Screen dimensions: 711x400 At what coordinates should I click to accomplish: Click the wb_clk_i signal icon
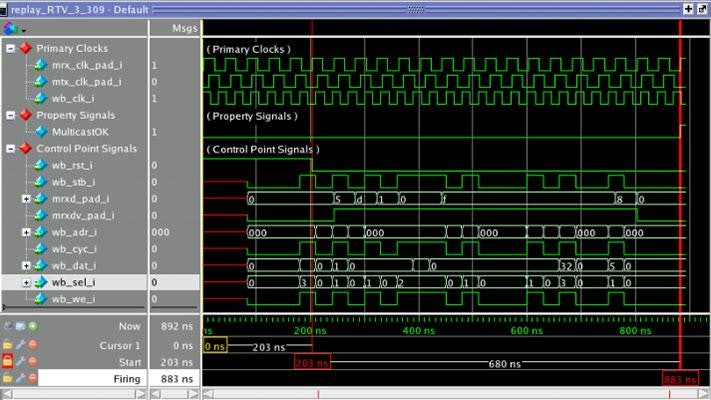(40, 98)
